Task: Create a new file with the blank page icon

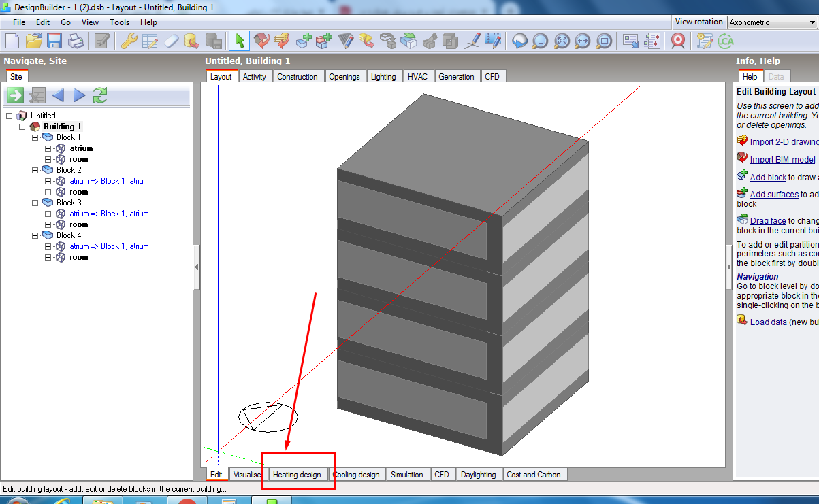Action: pyautogui.click(x=12, y=41)
